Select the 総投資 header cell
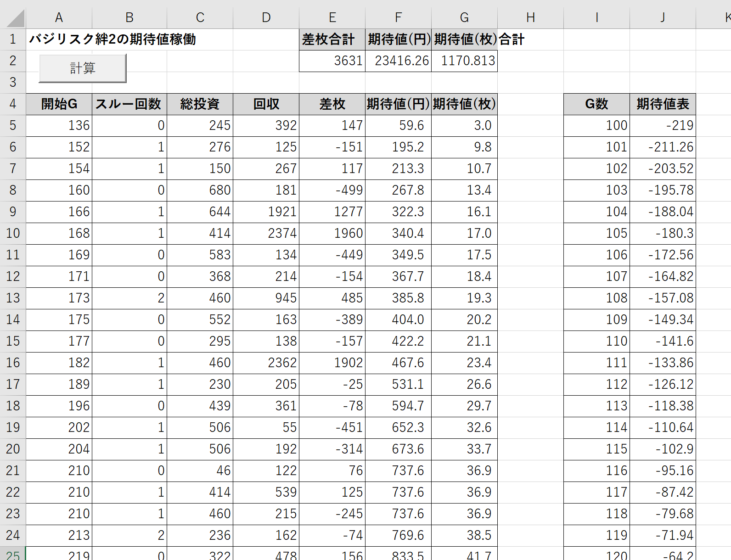The image size is (731, 560). click(x=200, y=104)
